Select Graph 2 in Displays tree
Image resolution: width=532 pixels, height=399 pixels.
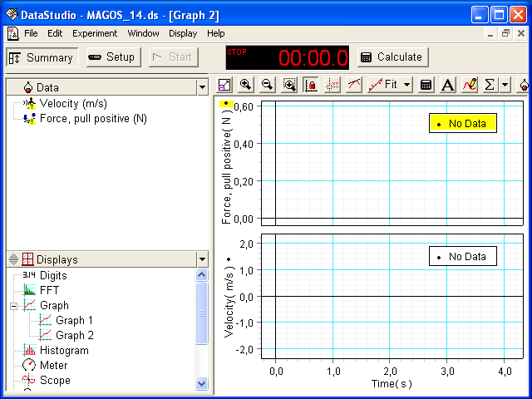(75, 335)
